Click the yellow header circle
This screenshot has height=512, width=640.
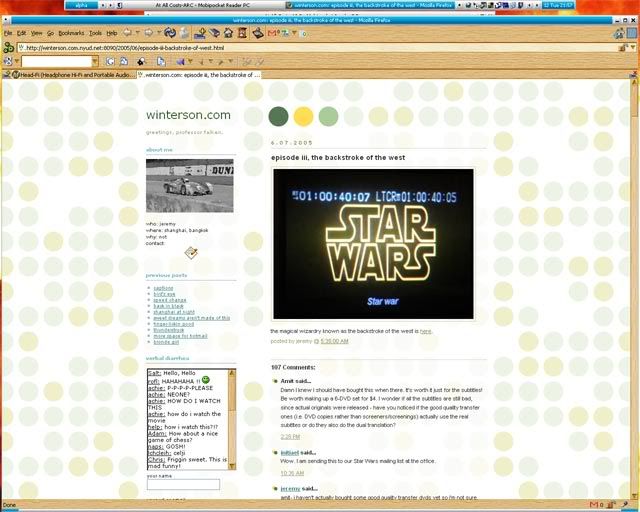303,116
